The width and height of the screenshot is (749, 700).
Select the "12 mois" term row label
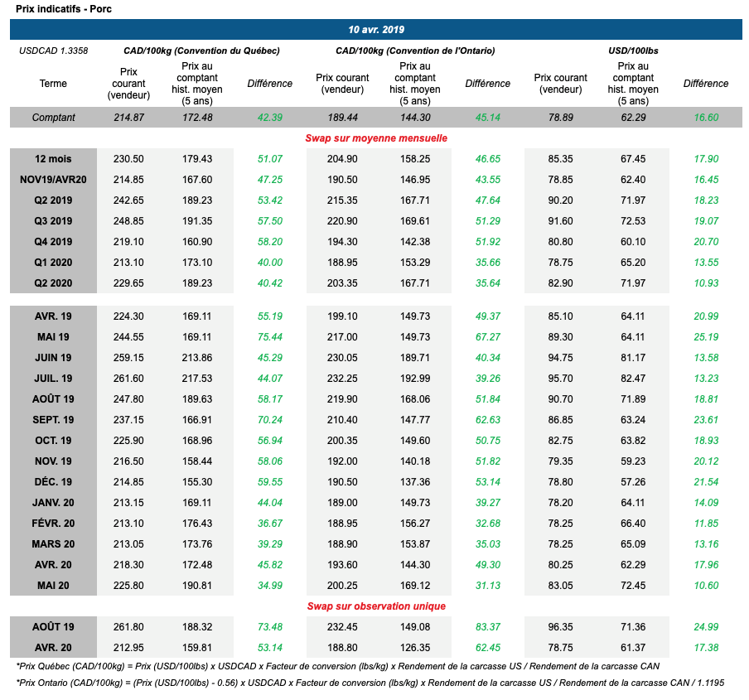pos(53,159)
